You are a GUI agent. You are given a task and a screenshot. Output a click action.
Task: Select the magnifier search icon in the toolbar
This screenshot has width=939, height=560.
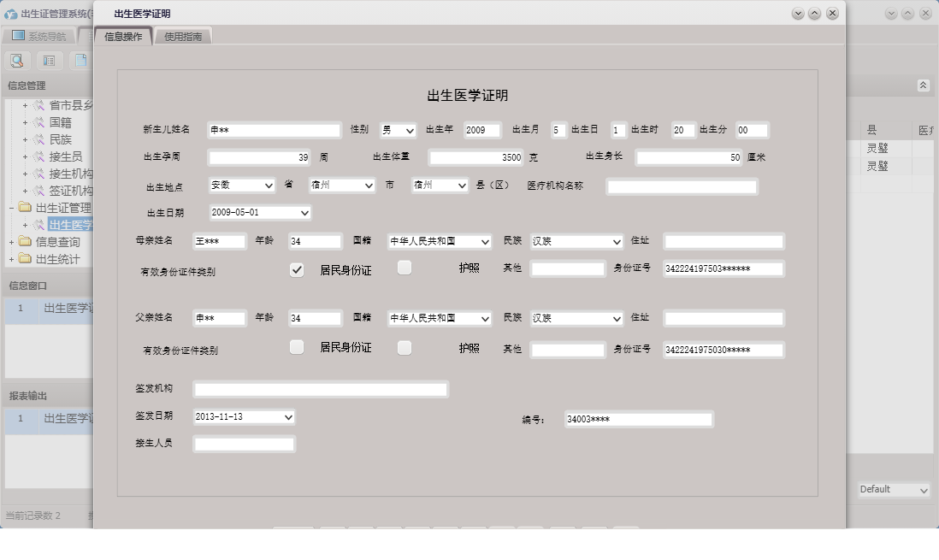tap(16, 60)
